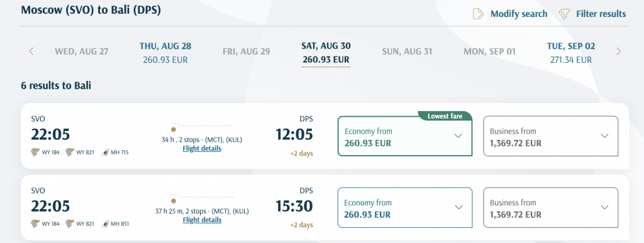This screenshot has width=644, height=243.
Task: Click airline logo beside WY 821 second flight
Action: [70, 224]
